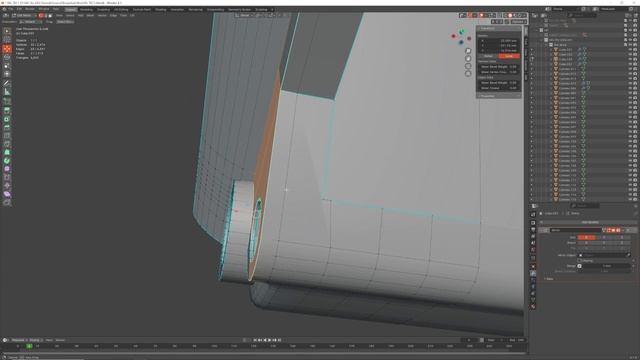Select the Smooth tool

[x=7, y=169]
